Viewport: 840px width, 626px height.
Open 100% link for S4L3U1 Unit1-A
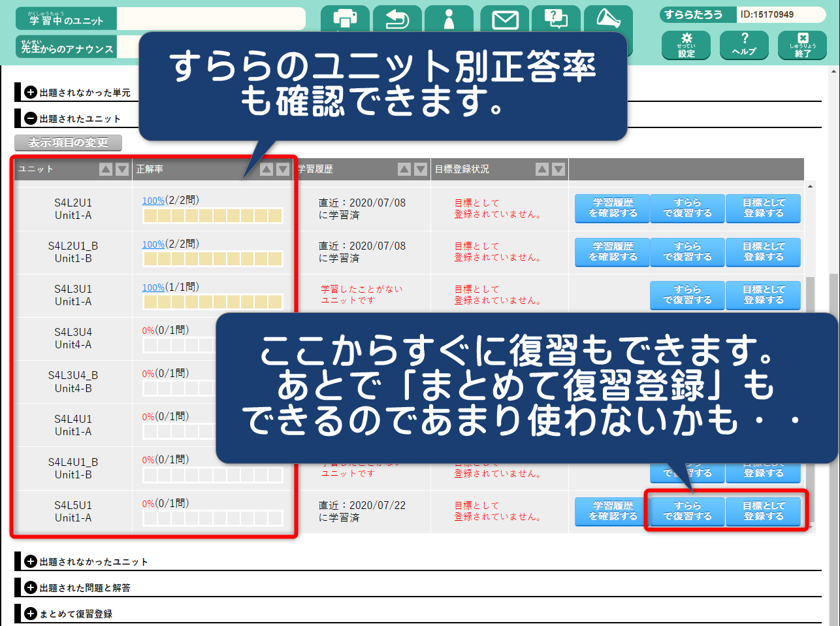153,288
